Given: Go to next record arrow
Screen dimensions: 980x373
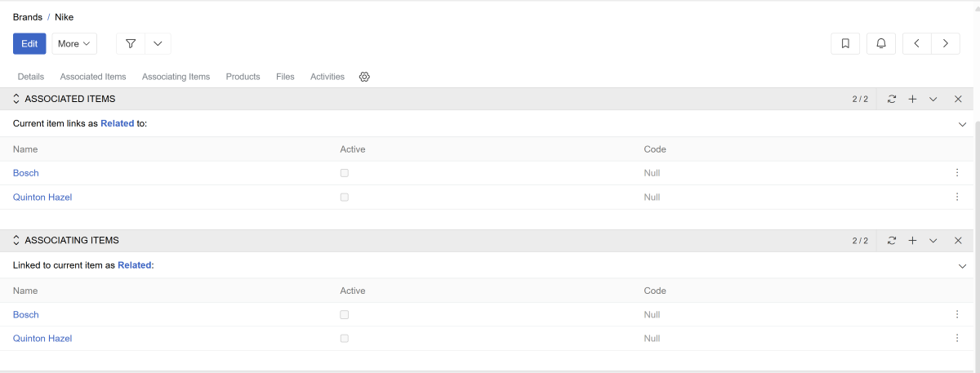Looking at the screenshot, I should (945, 43).
